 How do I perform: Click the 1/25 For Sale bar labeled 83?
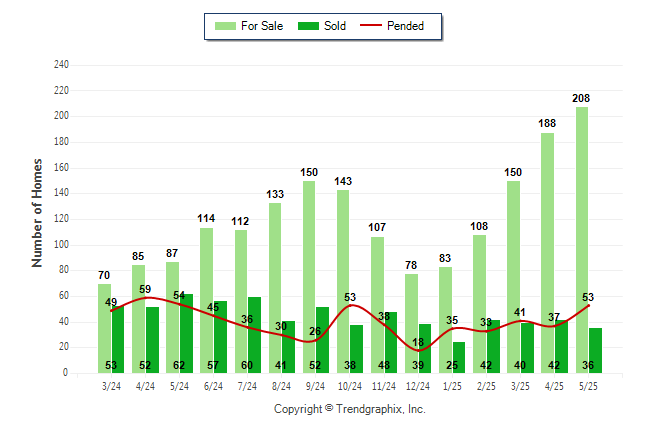click(x=445, y=320)
